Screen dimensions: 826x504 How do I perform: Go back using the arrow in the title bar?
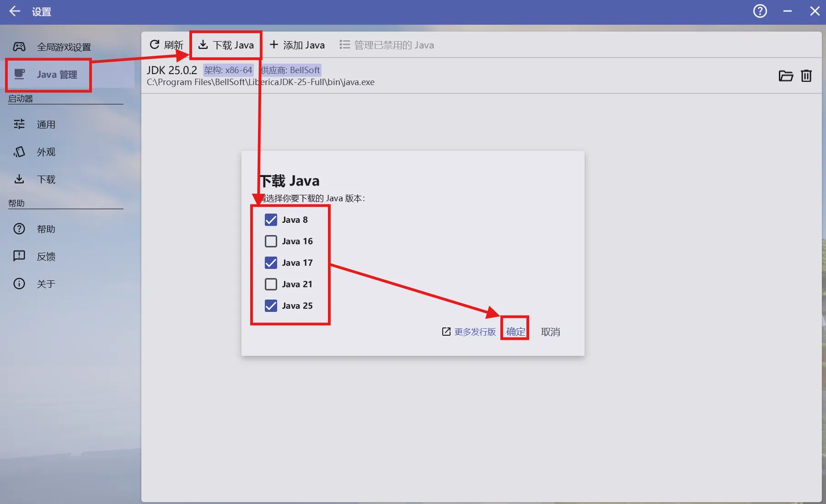[15, 11]
